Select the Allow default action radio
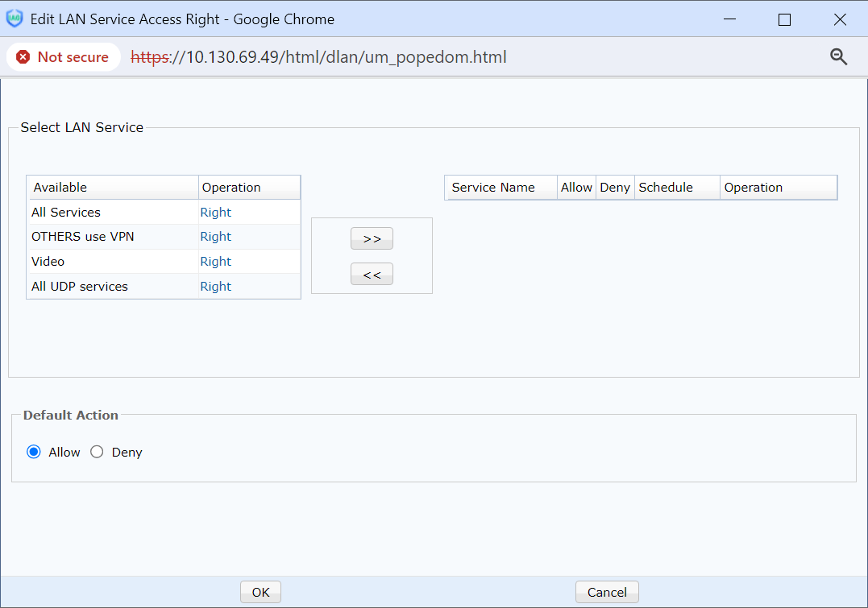The image size is (868, 608). (x=34, y=452)
